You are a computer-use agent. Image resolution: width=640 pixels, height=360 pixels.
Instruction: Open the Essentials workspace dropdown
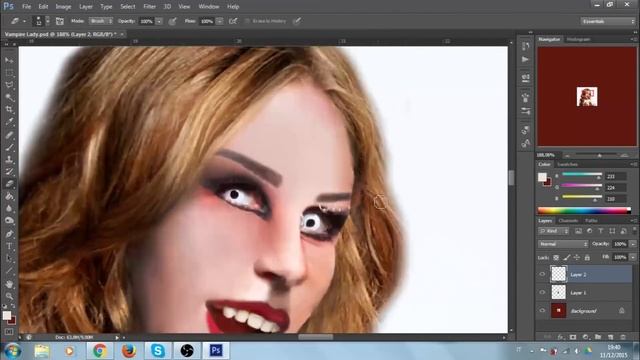click(x=608, y=21)
